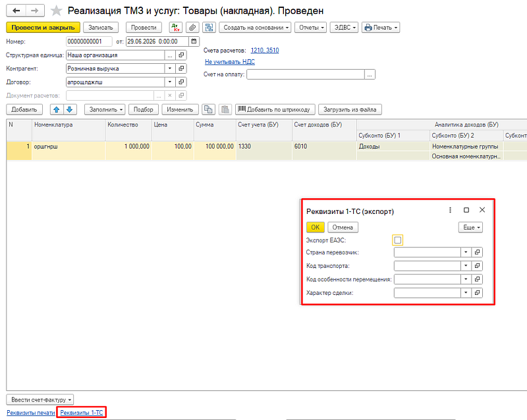Open calendar picker for the date field
Image resolution: width=527 pixels, height=420 pixels.
pyautogui.click(x=194, y=41)
